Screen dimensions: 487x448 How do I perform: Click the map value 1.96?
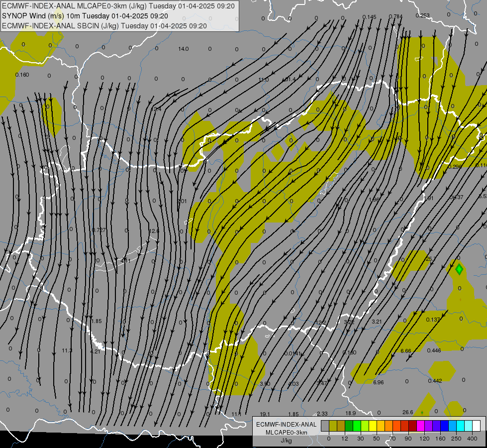point(374,200)
